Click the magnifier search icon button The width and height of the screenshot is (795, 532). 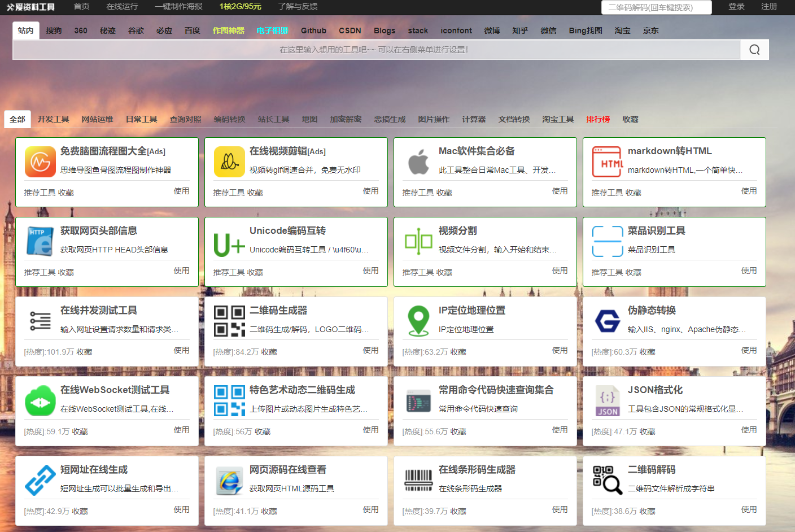coord(754,50)
